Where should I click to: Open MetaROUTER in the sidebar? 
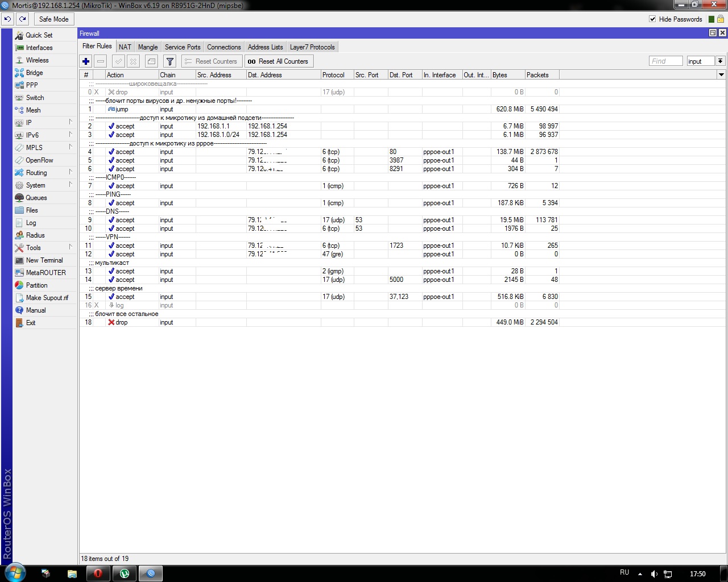tap(45, 273)
